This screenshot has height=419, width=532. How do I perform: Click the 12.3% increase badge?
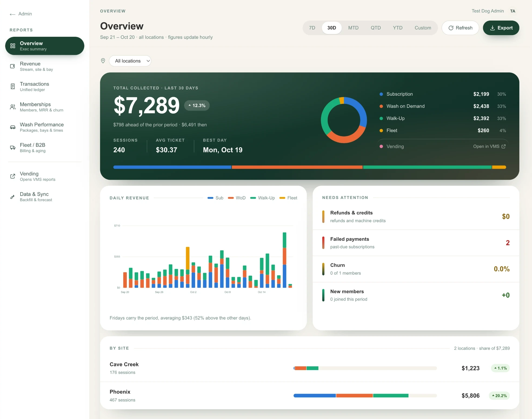click(x=197, y=105)
